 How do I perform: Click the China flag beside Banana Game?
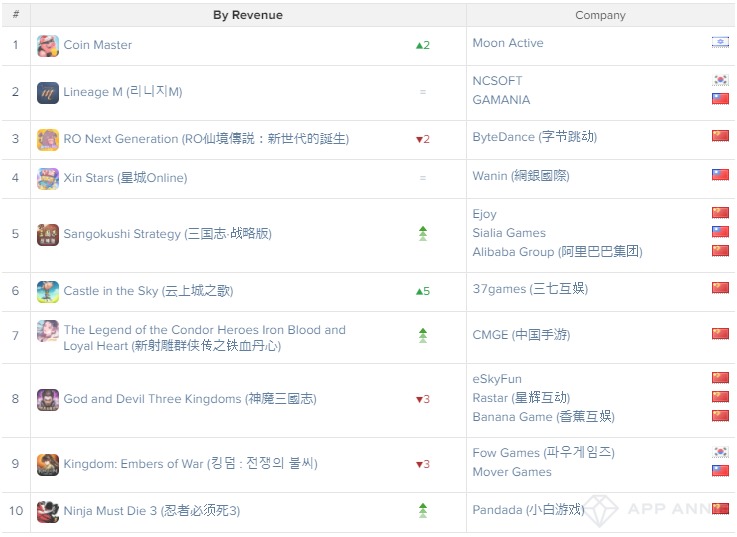(720, 415)
